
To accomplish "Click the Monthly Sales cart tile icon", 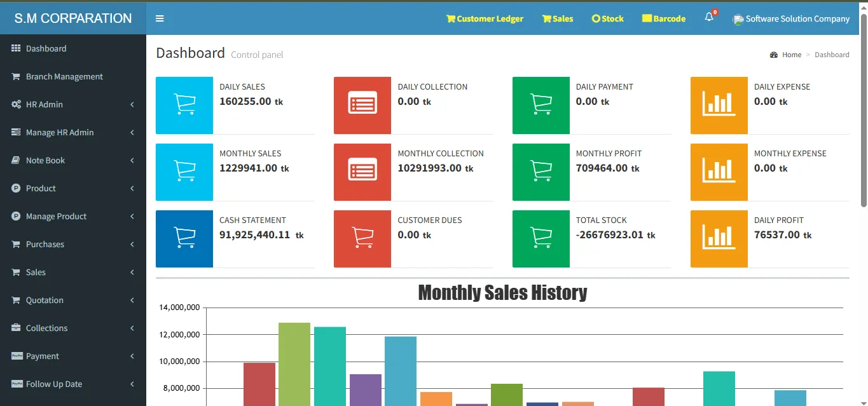I will click(x=184, y=172).
